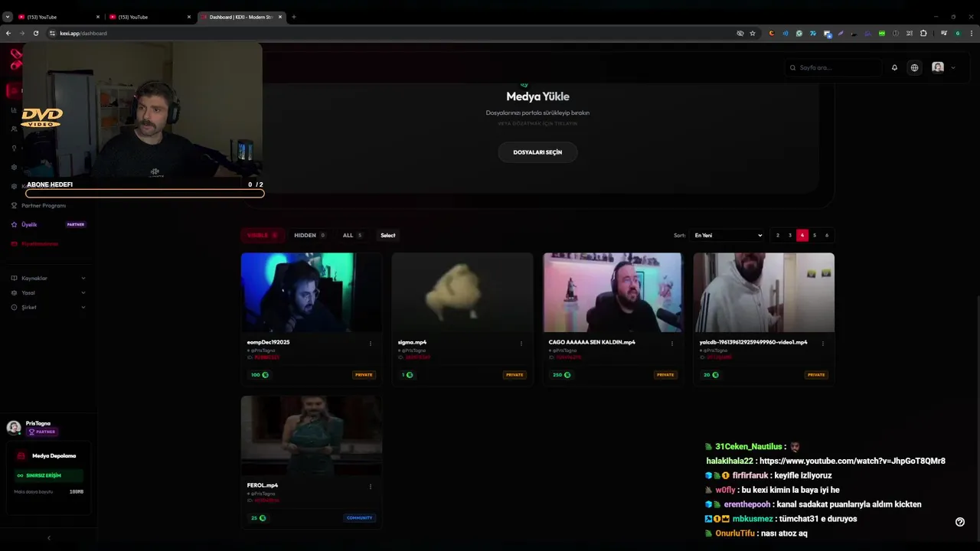This screenshot has width=980, height=551.
Task: Click the PRIVATE badge on the CAGO video
Action: point(665,375)
